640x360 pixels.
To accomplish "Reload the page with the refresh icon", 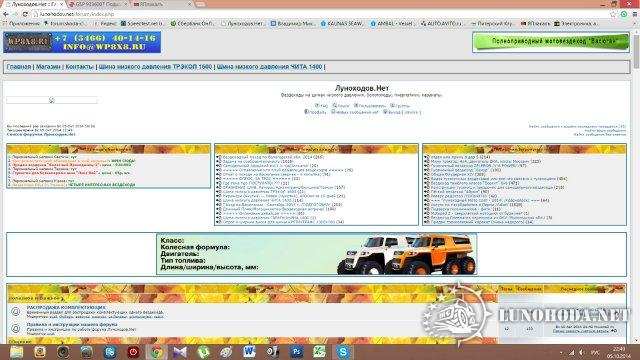I will coord(25,14).
